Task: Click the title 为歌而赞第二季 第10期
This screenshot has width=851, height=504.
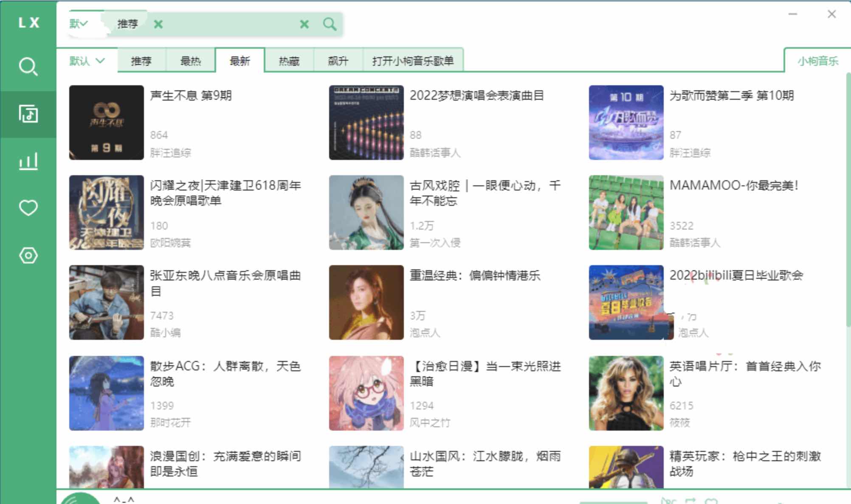Action: 732,95
